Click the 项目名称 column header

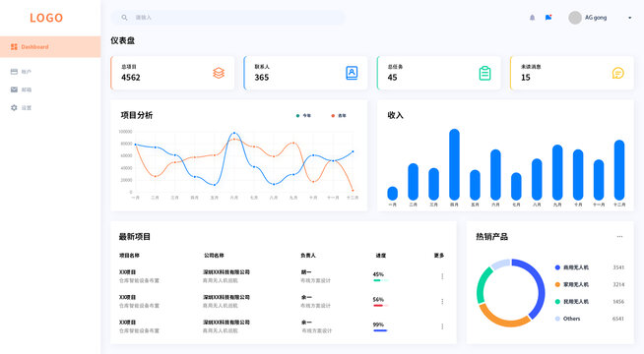129,255
